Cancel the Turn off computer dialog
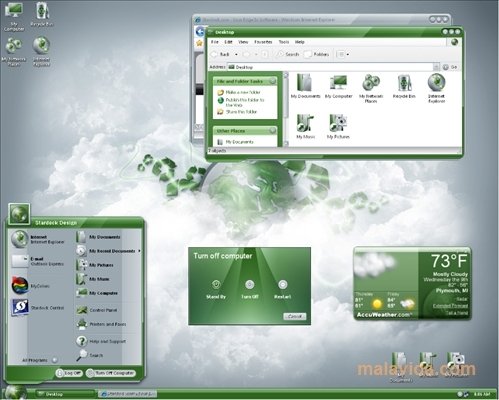Screen dimensions: 499x400 click(x=295, y=316)
